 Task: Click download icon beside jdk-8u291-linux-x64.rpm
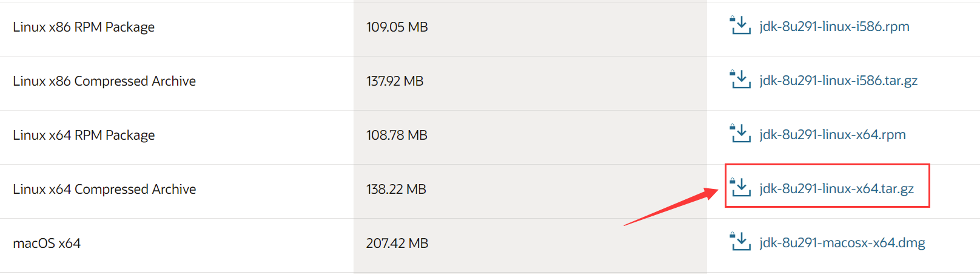point(740,134)
